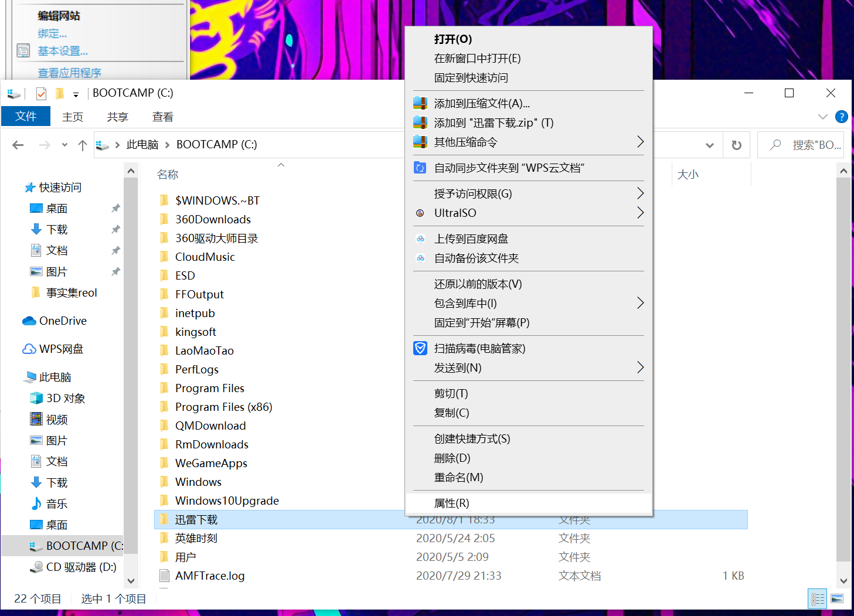The width and height of the screenshot is (854, 616).
Task: Go back using the left arrow navigation button
Action: click(18, 145)
